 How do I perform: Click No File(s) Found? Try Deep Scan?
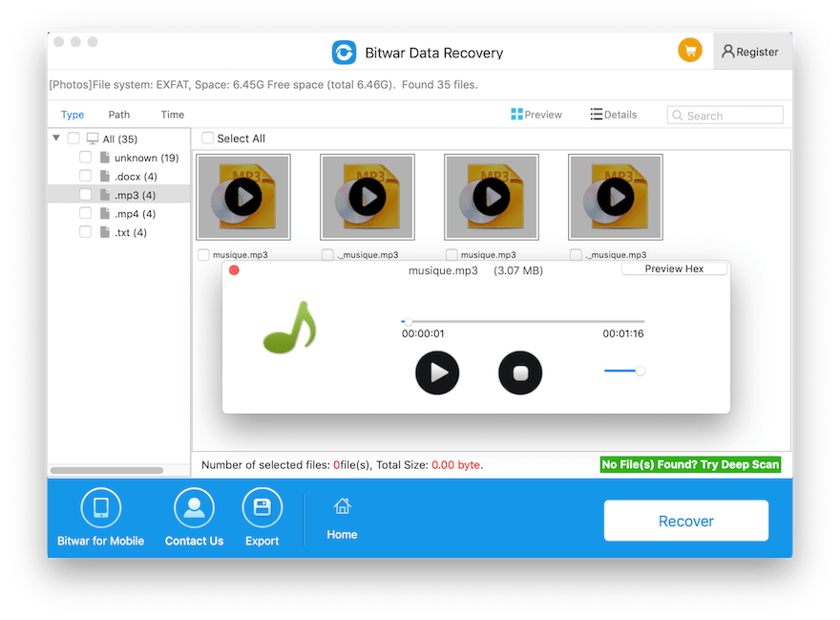690,464
